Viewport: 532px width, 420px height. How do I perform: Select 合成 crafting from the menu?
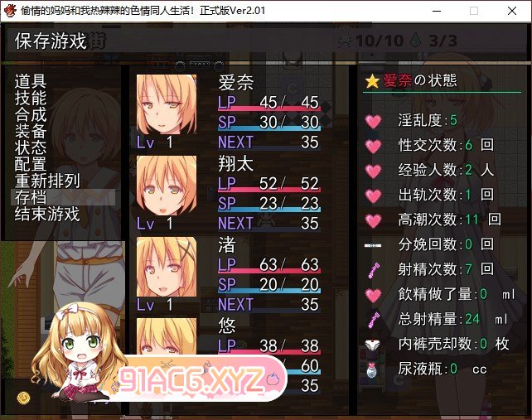[x=31, y=114]
